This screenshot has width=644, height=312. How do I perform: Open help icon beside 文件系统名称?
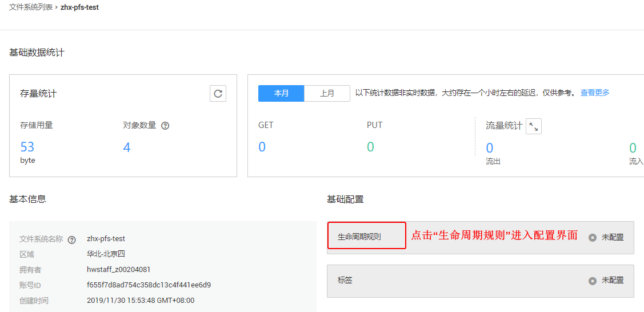click(72, 240)
